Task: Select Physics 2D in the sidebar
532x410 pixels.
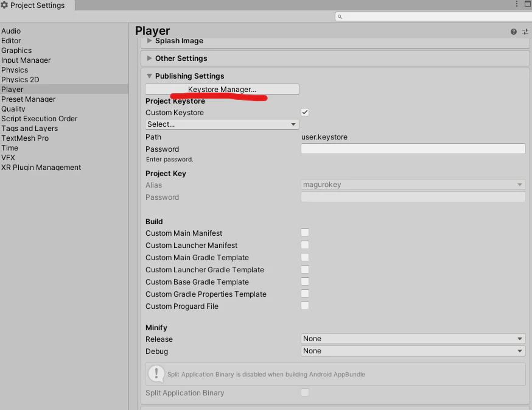Action: (20, 80)
